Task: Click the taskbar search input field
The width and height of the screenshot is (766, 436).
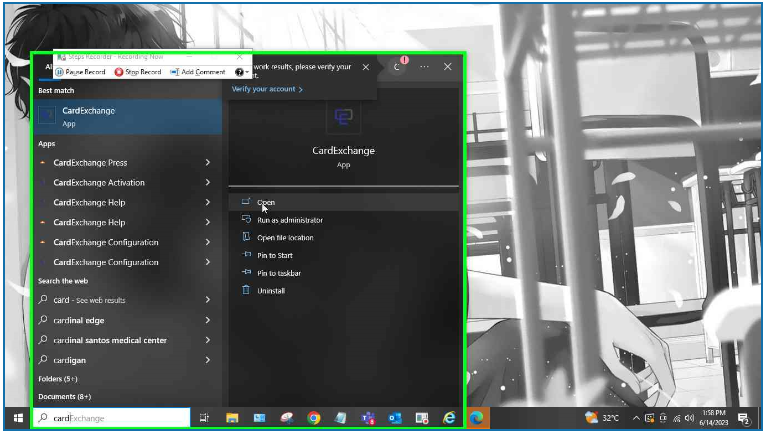Action: click(x=112, y=418)
